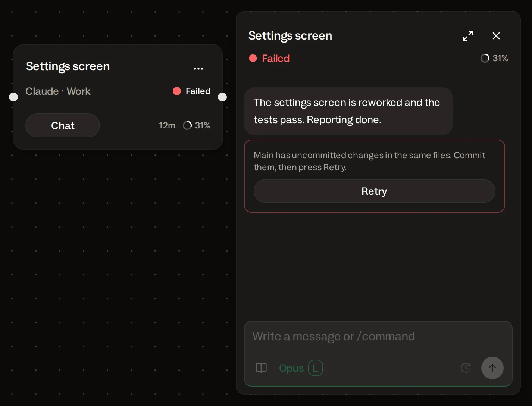
Task: Click the red Failed dot on the card
Action: (x=177, y=91)
